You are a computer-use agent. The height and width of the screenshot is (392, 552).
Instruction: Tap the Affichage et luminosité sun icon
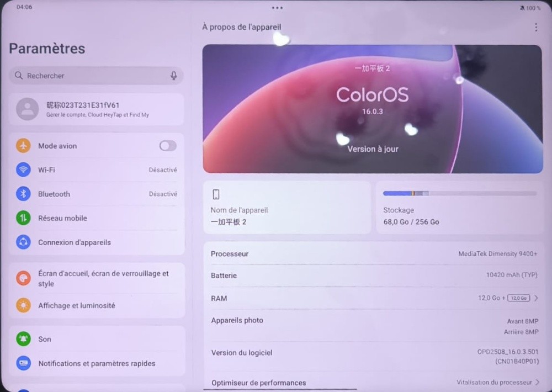point(23,305)
